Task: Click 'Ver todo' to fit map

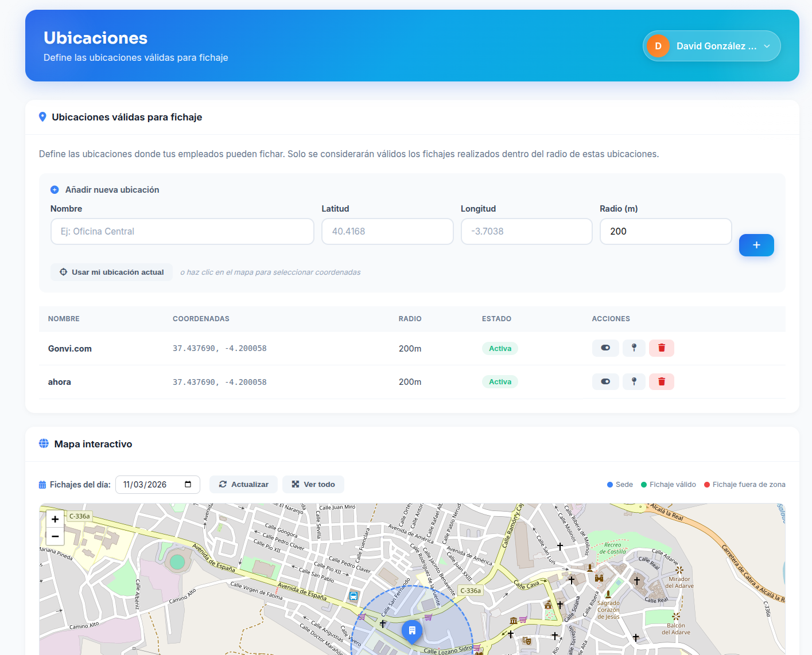Action: (313, 485)
